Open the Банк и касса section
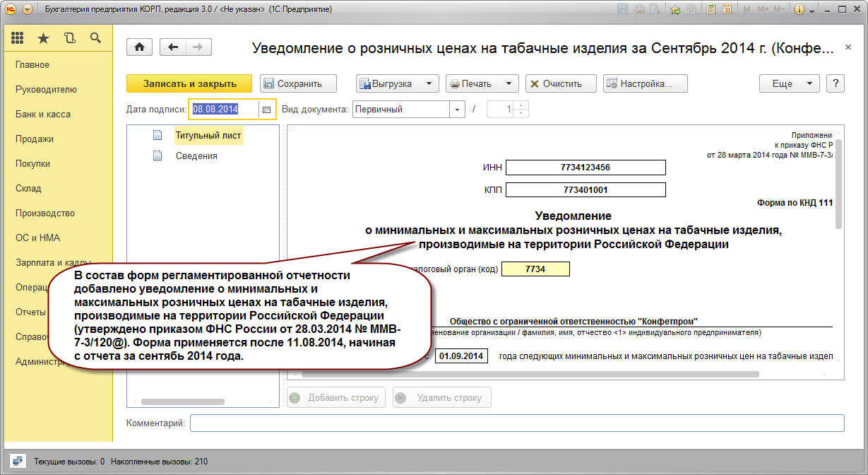The width and height of the screenshot is (868, 475). (43, 115)
